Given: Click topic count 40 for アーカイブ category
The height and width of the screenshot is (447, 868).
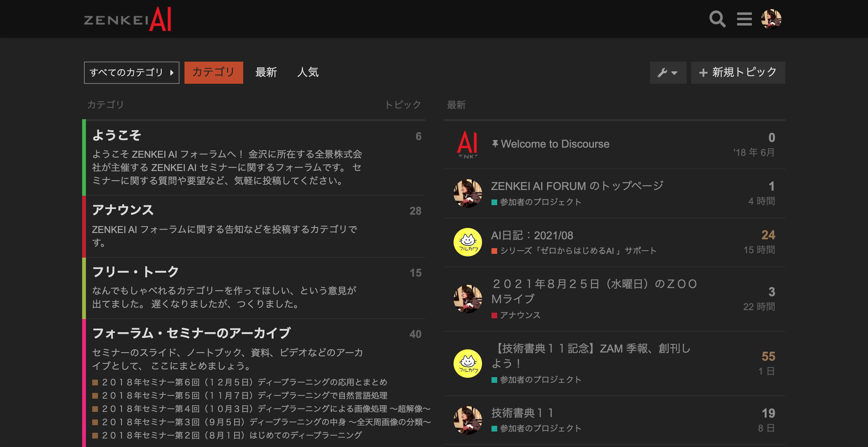Looking at the screenshot, I should tap(415, 334).
